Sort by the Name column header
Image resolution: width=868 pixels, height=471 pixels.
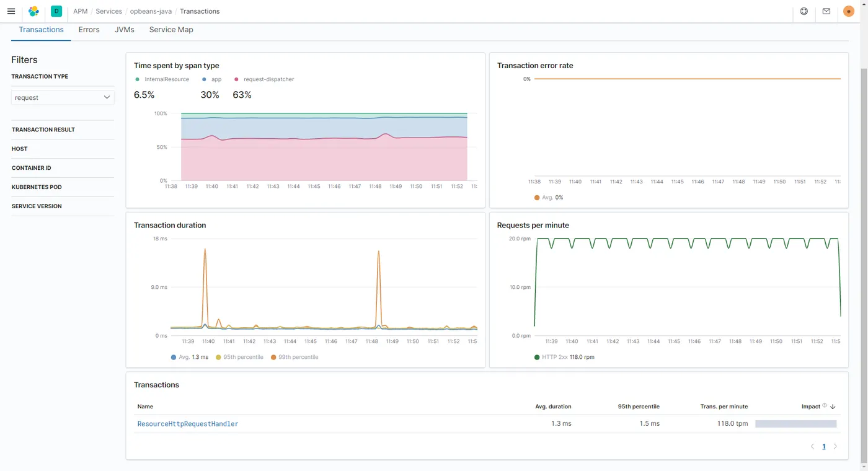click(145, 407)
